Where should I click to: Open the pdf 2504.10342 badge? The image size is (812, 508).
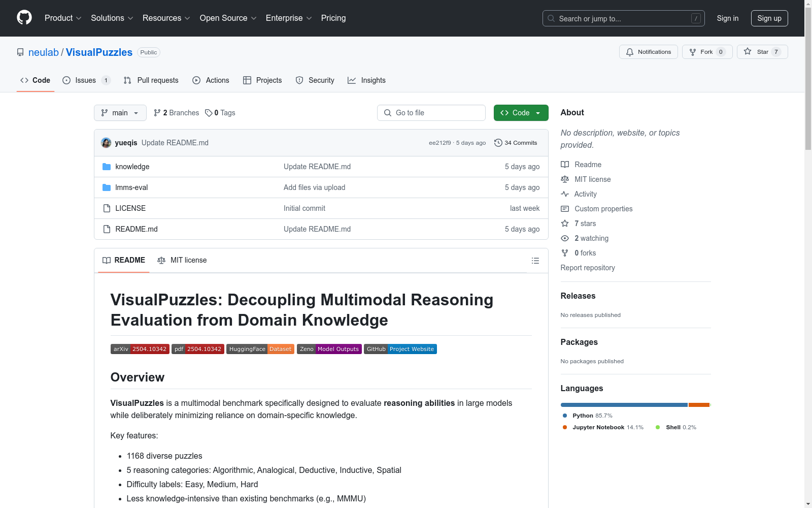pyautogui.click(x=198, y=349)
